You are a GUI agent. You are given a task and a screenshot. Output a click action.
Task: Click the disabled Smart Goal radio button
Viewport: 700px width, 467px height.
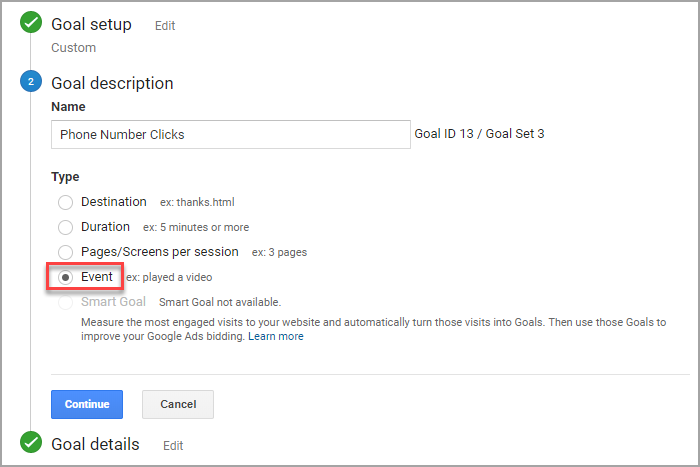65,302
